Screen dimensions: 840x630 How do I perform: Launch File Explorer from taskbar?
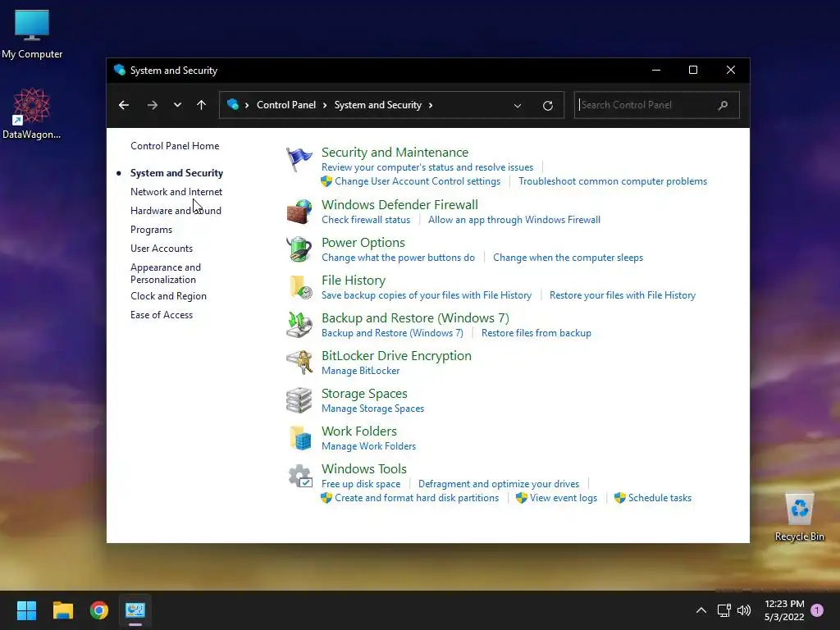click(x=63, y=610)
